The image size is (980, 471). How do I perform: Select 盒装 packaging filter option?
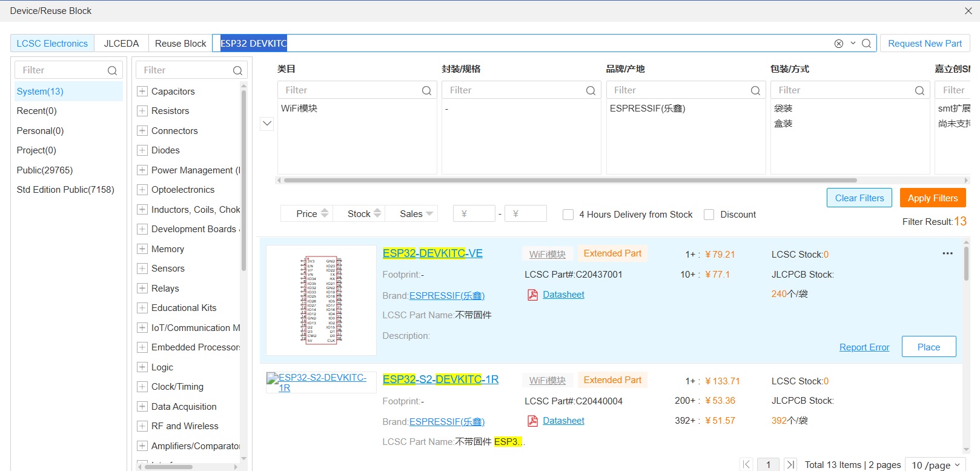pos(783,124)
